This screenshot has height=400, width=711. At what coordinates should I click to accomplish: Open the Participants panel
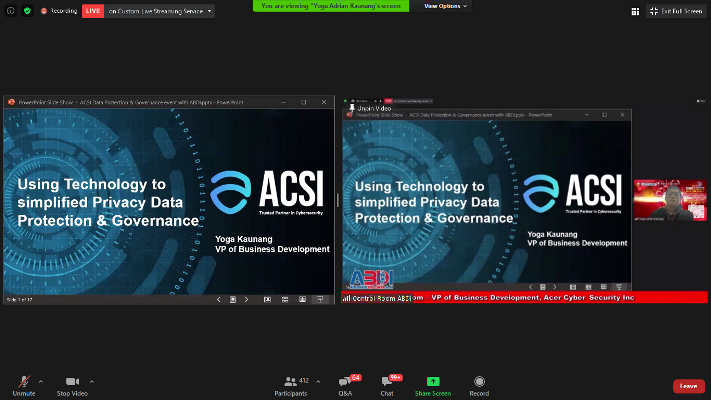(x=291, y=386)
